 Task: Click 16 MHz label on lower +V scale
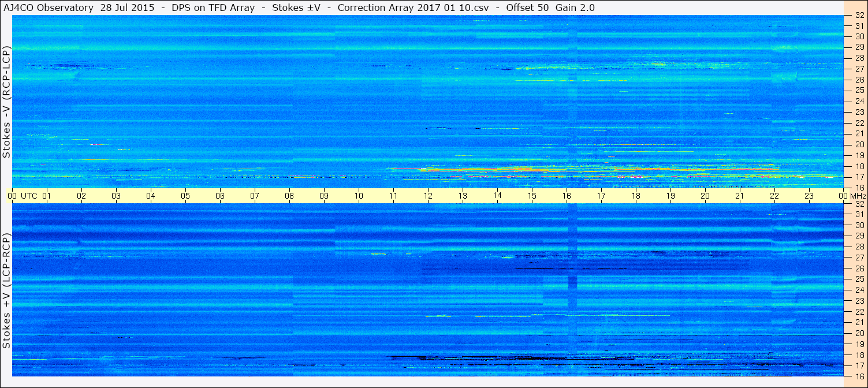pyautogui.click(x=859, y=376)
